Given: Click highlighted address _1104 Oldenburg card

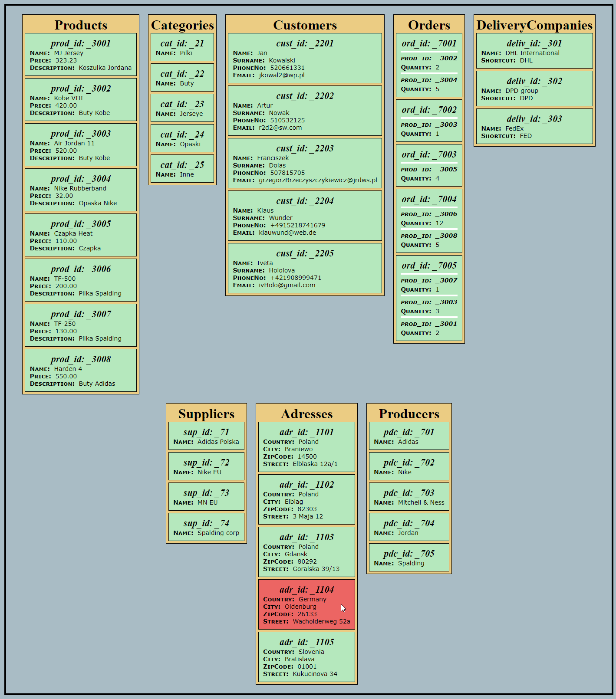Looking at the screenshot, I should (x=306, y=604).
